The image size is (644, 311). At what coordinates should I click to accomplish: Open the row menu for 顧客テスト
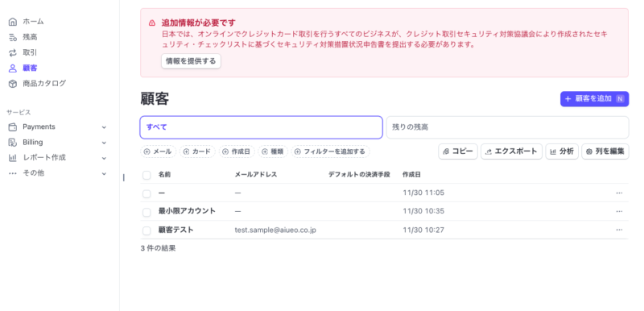[619, 230]
